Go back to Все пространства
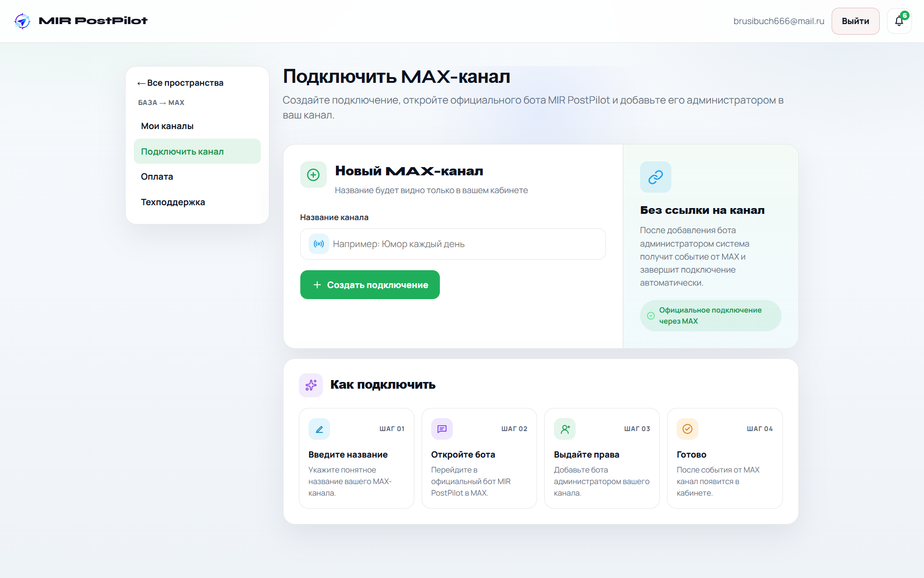Image resolution: width=924 pixels, height=578 pixels. coord(180,83)
